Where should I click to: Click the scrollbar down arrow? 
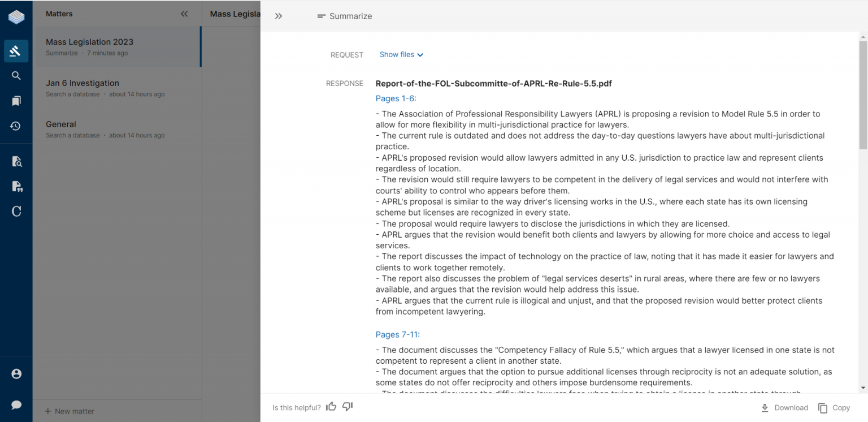click(x=862, y=388)
